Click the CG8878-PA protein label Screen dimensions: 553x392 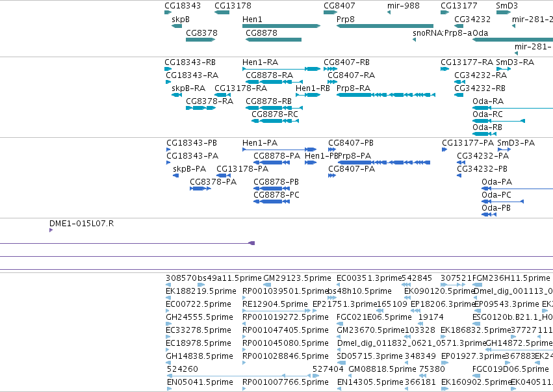coord(277,156)
